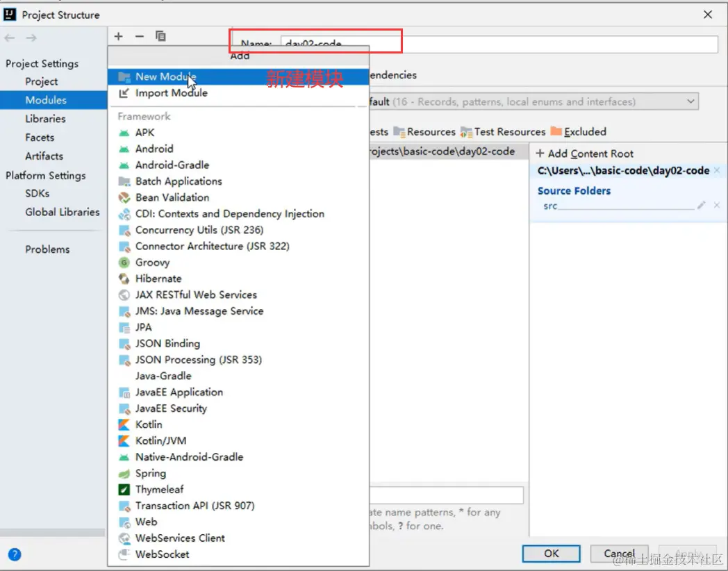Viewport: 728px width, 571px height.
Task: Select Java-Gradle framework entry
Action: click(x=238, y=376)
